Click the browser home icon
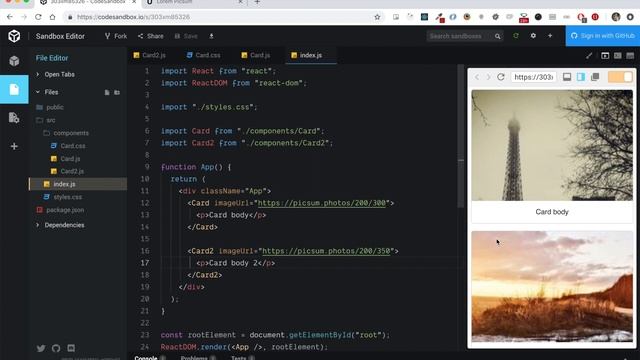640x360 pixels. [x=52, y=17]
